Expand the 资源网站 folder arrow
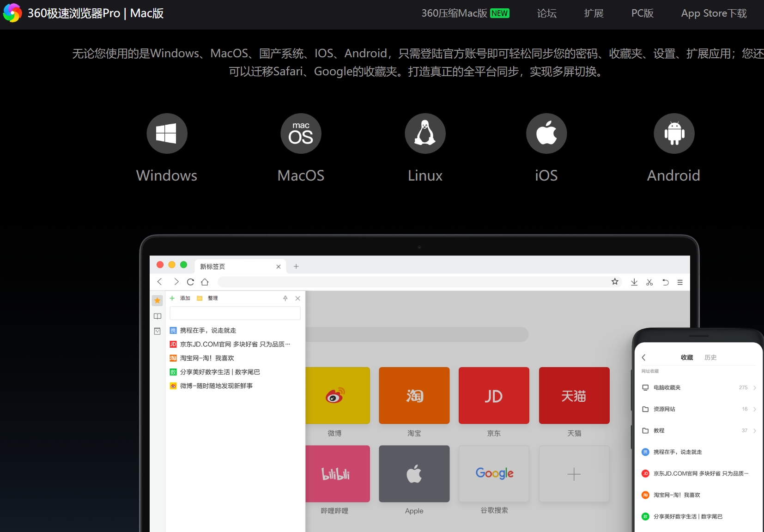Screen dimensions: 764x532 tap(755, 409)
